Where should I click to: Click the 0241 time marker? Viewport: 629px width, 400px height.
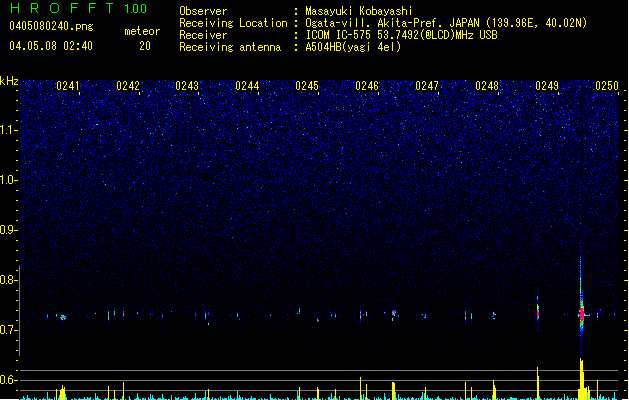68,86
